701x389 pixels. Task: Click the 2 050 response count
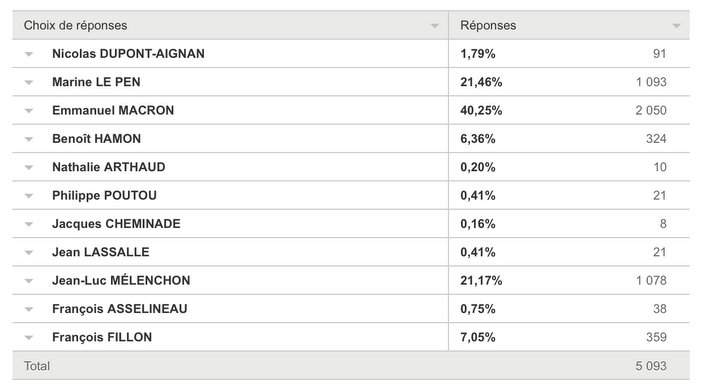(x=651, y=110)
